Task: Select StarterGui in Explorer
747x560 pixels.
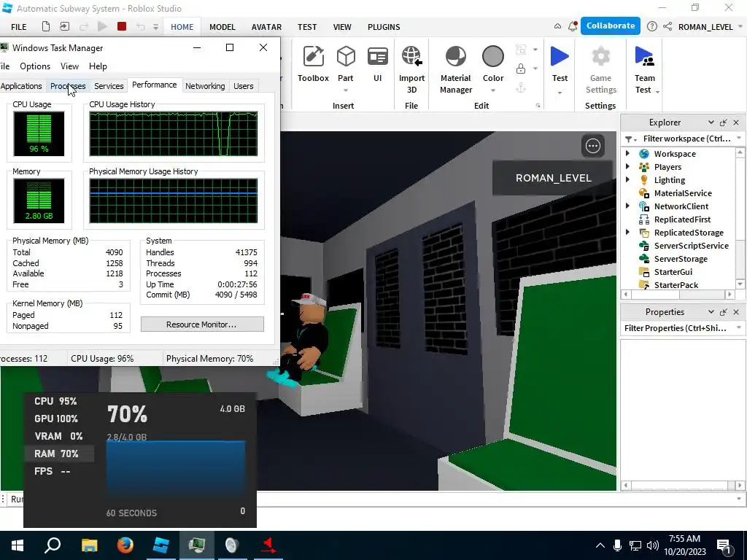Action: [673, 272]
